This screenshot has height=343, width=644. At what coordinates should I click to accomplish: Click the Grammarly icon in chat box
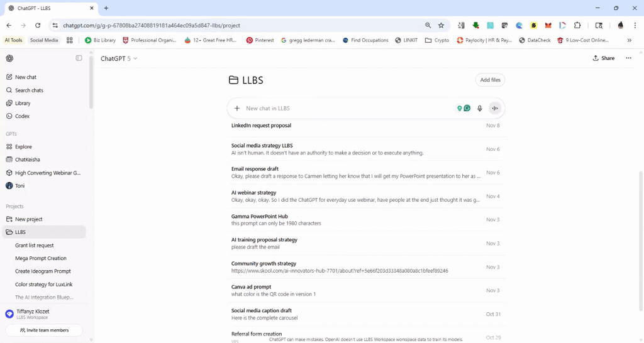[x=467, y=108]
